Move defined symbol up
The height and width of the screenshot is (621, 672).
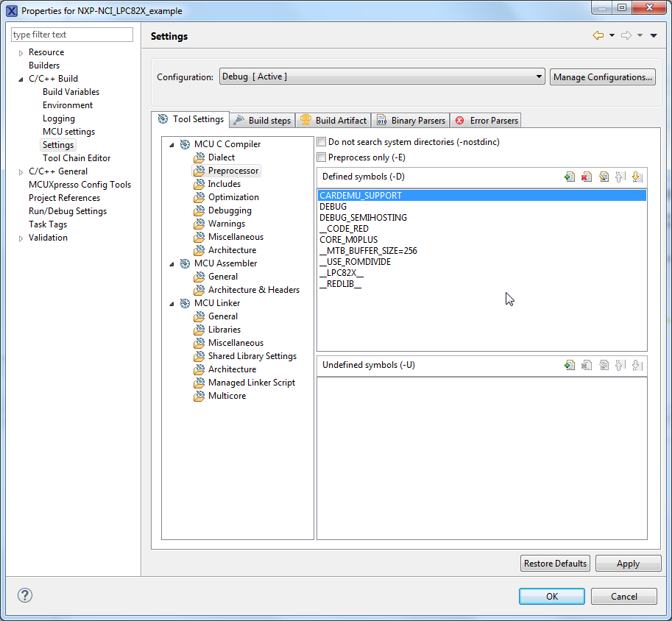620,177
